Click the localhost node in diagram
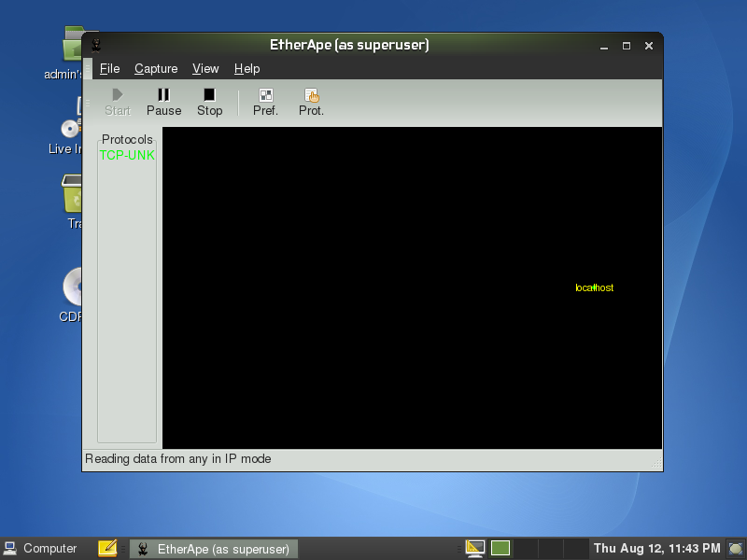 pyautogui.click(x=594, y=287)
